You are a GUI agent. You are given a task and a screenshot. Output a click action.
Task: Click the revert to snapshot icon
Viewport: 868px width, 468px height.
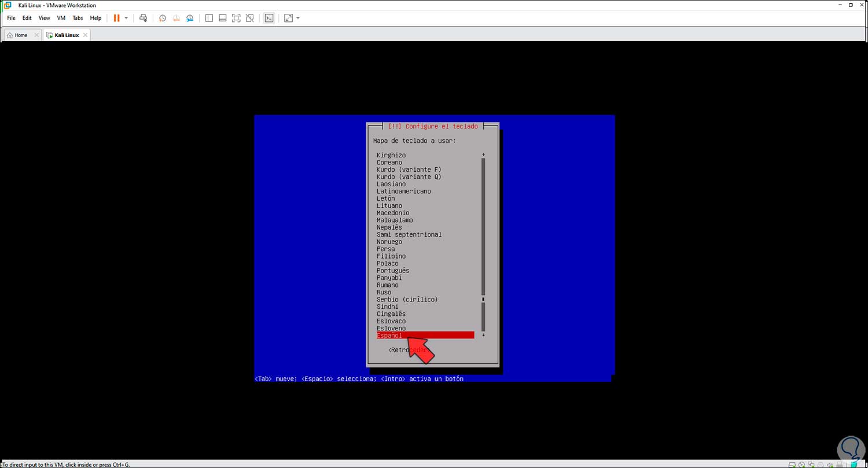coord(176,18)
